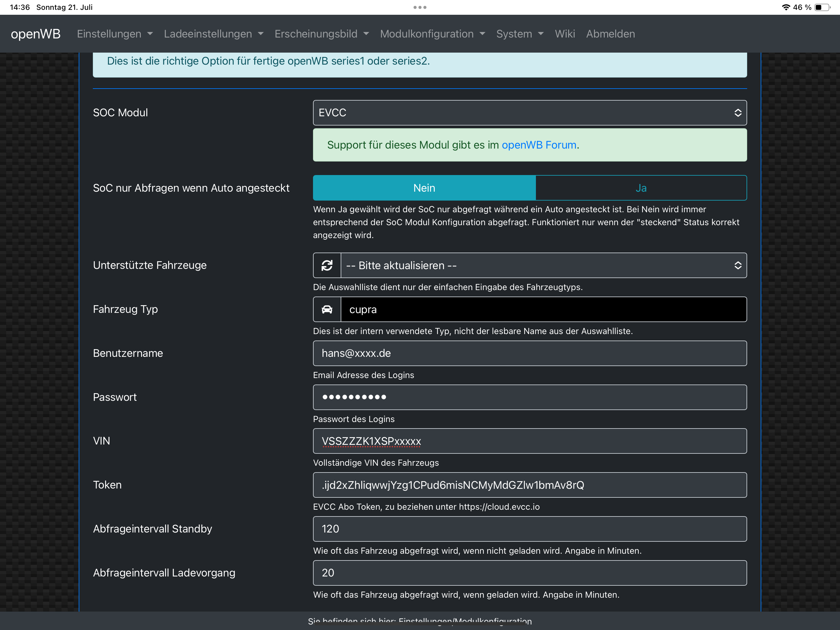The height and width of the screenshot is (630, 840).
Task: Click into the Token input field
Action: pyautogui.click(x=529, y=485)
